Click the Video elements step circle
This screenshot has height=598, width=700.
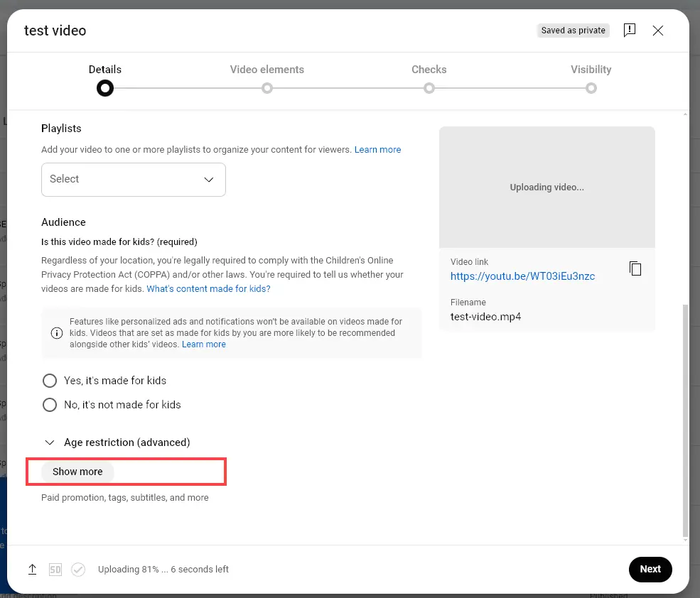click(x=266, y=87)
